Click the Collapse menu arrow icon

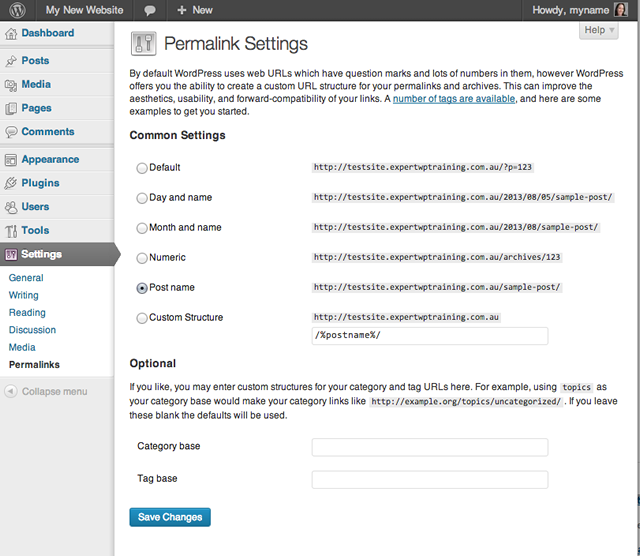click(x=11, y=391)
